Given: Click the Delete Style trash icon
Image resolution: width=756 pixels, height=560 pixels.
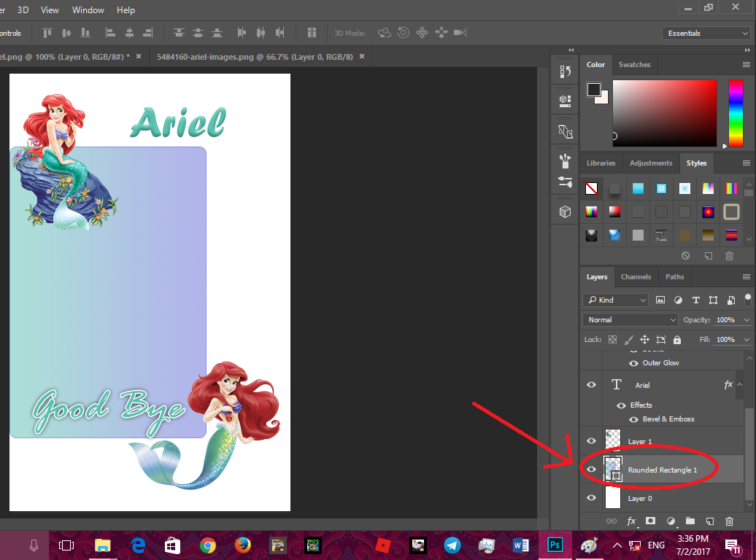Looking at the screenshot, I should 730,255.
